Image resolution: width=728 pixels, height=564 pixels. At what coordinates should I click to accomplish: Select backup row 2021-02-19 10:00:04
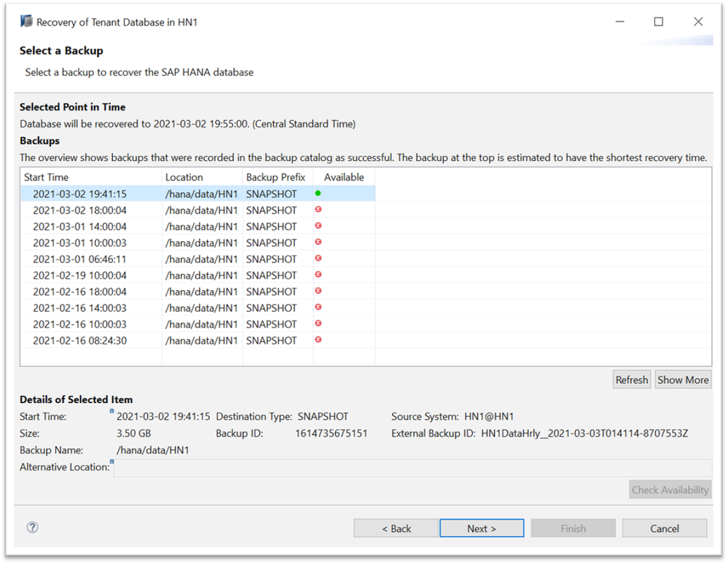coord(197,275)
